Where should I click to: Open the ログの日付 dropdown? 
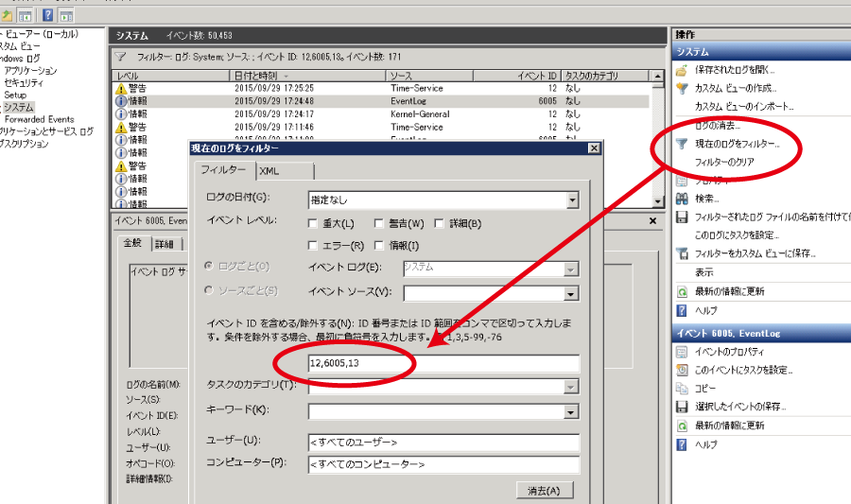point(572,200)
